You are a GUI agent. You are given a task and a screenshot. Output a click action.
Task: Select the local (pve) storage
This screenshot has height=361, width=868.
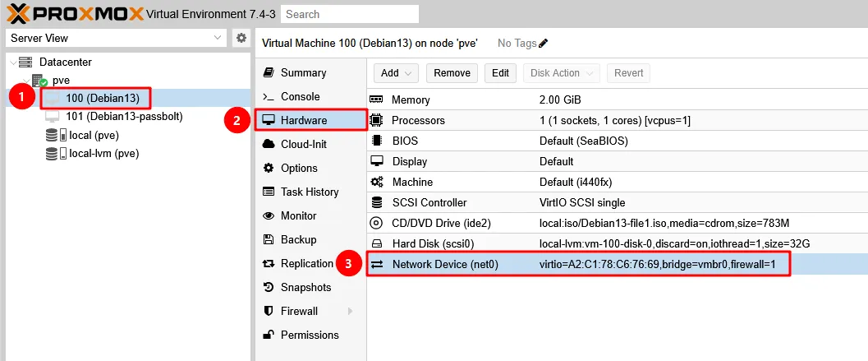pos(94,136)
